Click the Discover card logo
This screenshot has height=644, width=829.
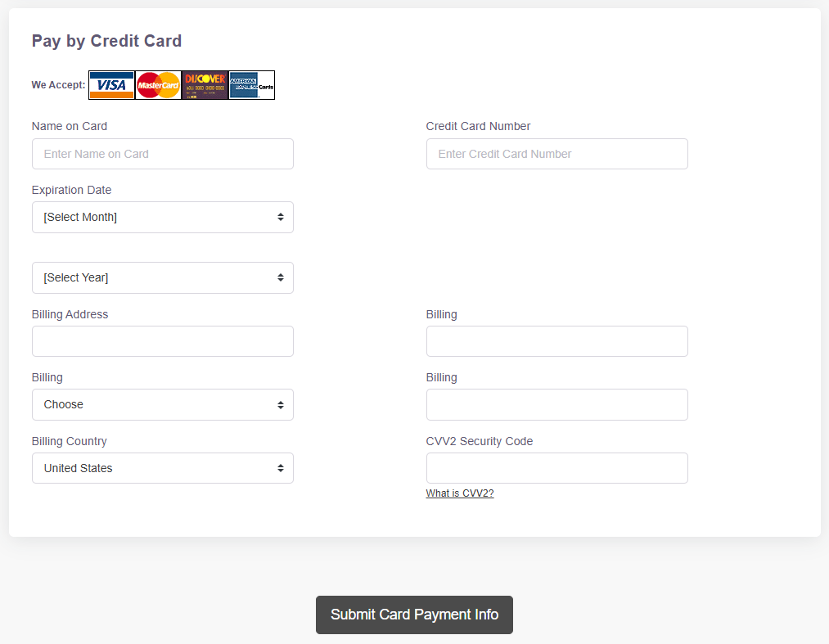tap(205, 85)
